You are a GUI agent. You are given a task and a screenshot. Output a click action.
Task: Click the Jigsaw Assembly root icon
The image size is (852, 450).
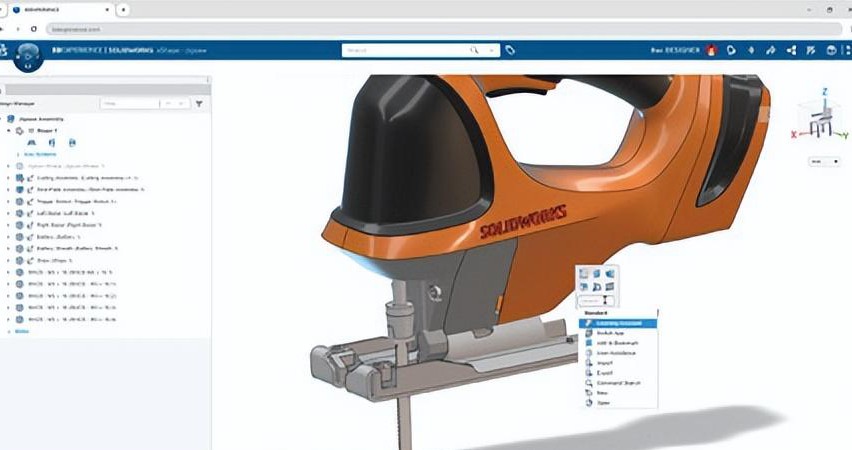[x=11, y=118]
